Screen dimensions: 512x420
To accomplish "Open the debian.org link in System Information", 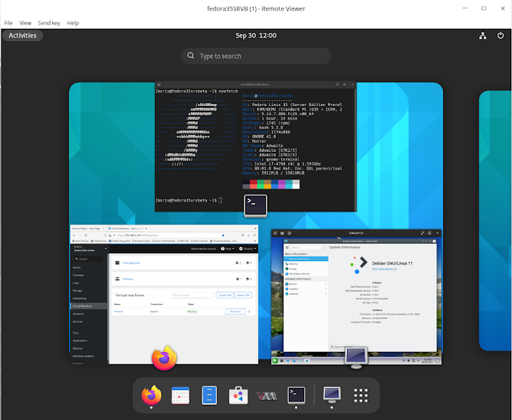I will click(384, 269).
